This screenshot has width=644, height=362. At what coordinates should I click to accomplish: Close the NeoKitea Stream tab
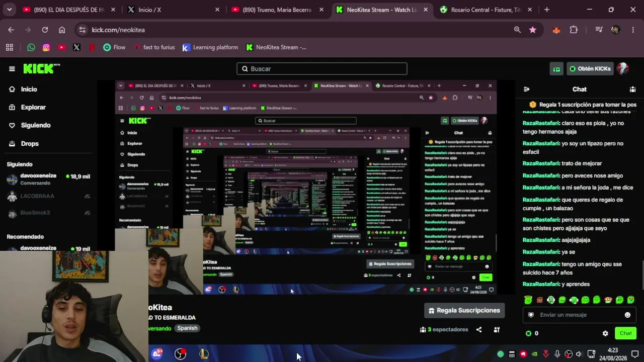[426, 10]
